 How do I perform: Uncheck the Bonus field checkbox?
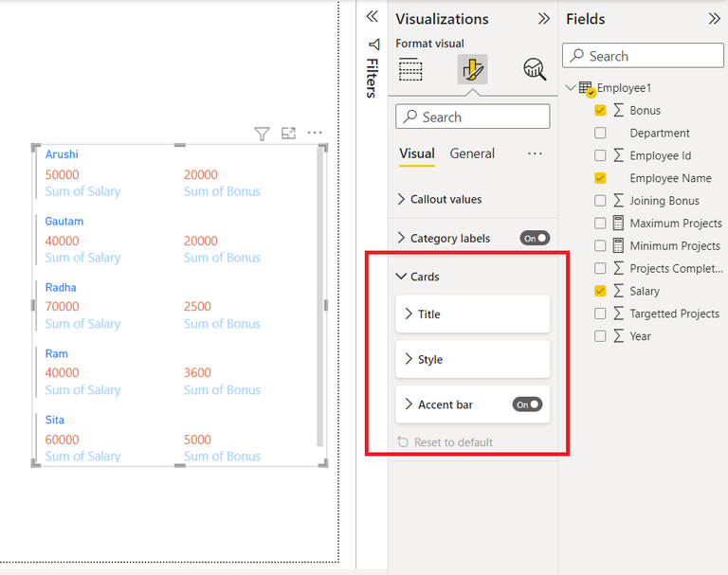[600, 111]
